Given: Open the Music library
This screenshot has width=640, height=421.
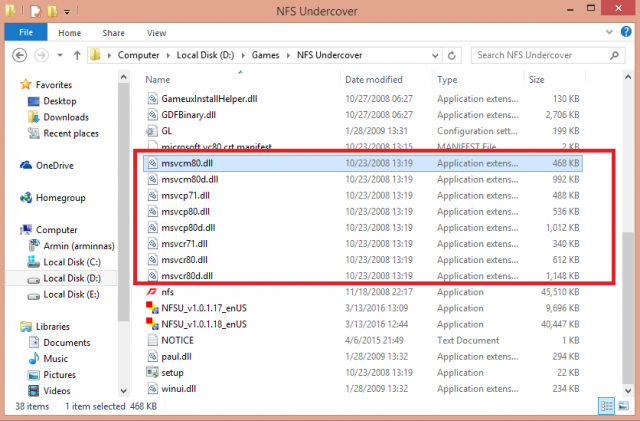Looking at the screenshot, I should tap(55, 358).
